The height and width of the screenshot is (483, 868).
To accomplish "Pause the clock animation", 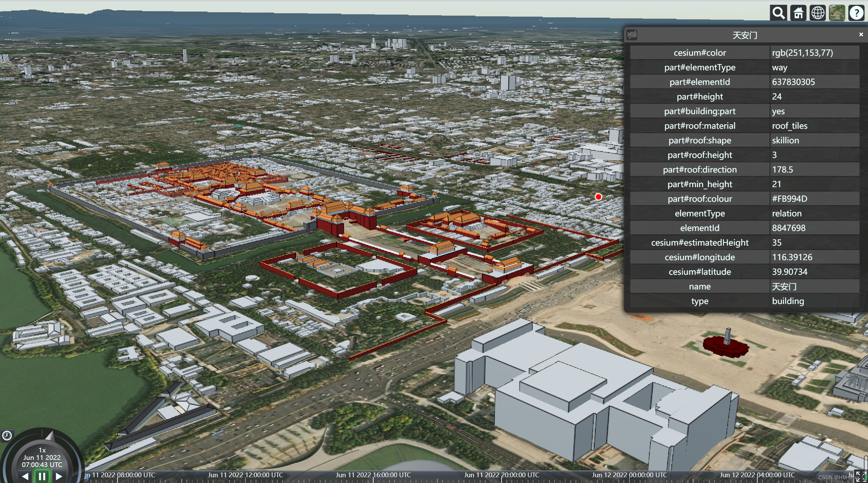I will click(x=42, y=476).
